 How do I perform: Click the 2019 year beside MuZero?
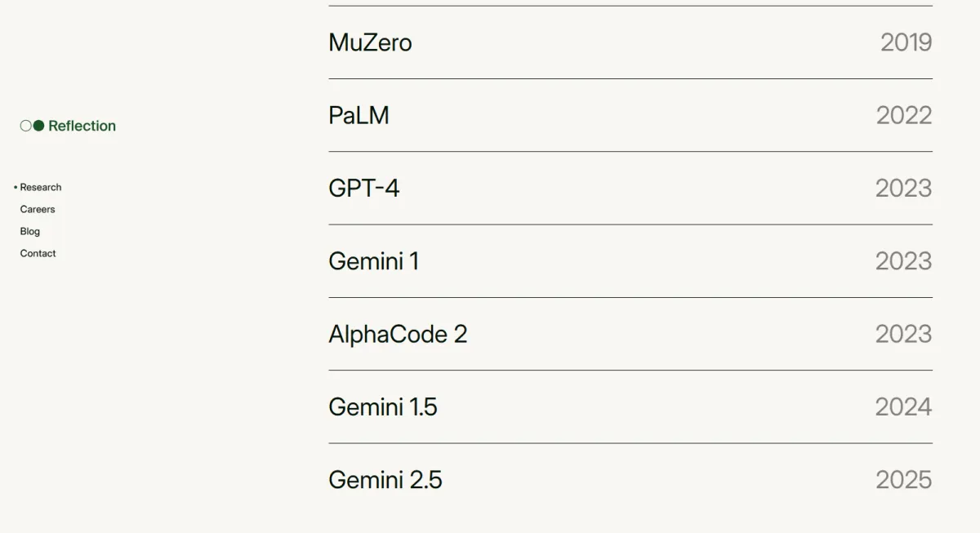click(x=906, y=42)
